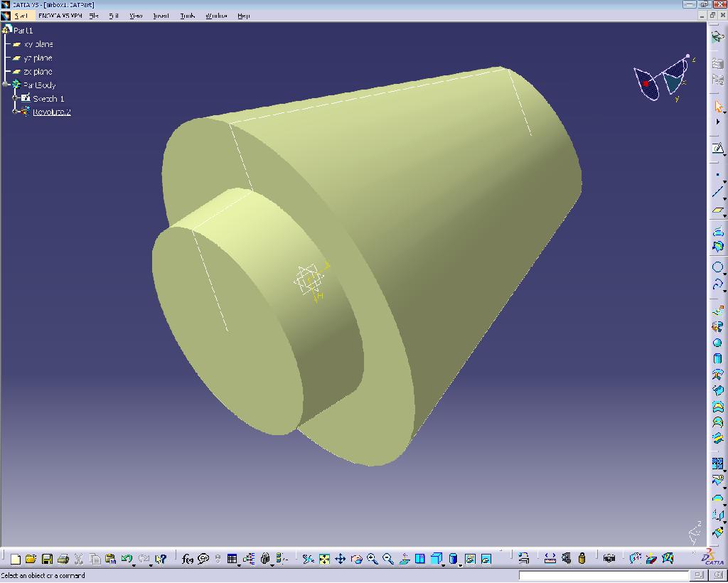Open the Start menu in menu bar

(x=21, y=16)
